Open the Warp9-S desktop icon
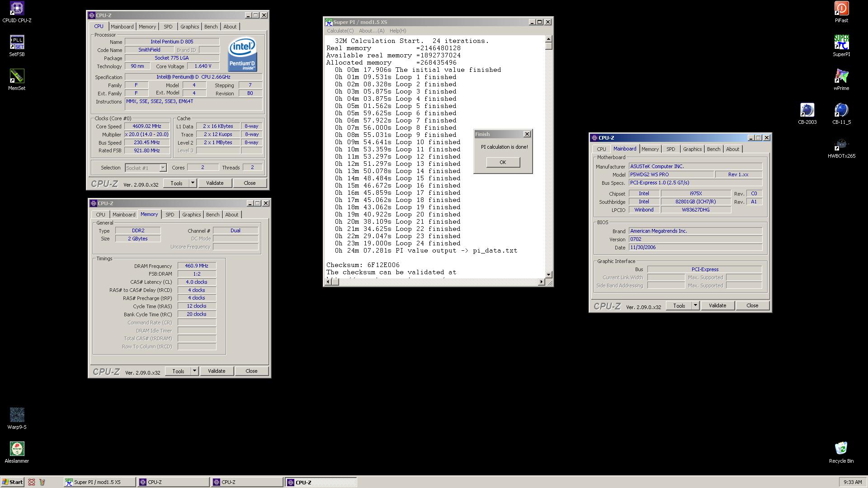The width and height of the screenshot is (868, 488). tap(17, 419)
